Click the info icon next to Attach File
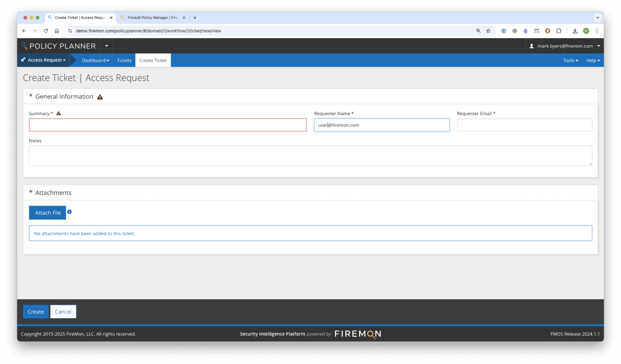621x364 pixels. coord(69,212)
